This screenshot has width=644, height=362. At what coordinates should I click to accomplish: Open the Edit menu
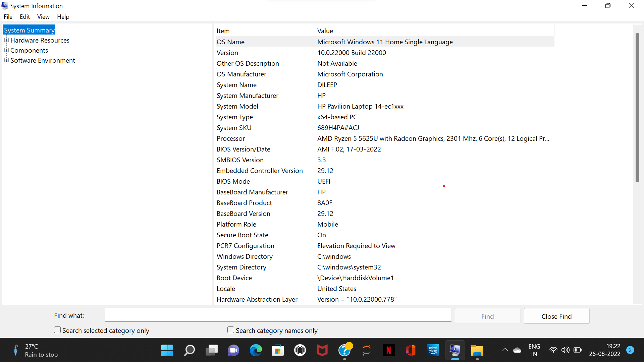tap(24, 17)
